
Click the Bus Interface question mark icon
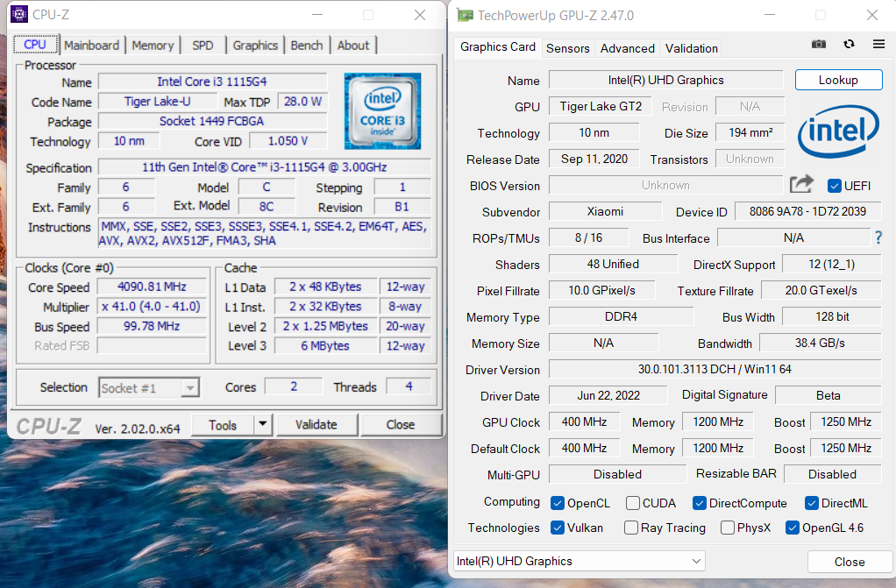[x=878, y=238]
